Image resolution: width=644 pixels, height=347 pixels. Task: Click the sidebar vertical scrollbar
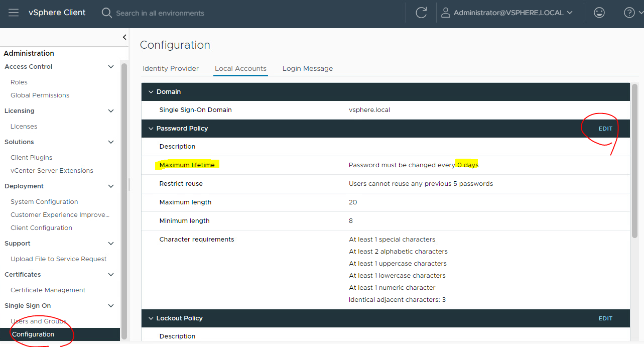tap(124, 201)
